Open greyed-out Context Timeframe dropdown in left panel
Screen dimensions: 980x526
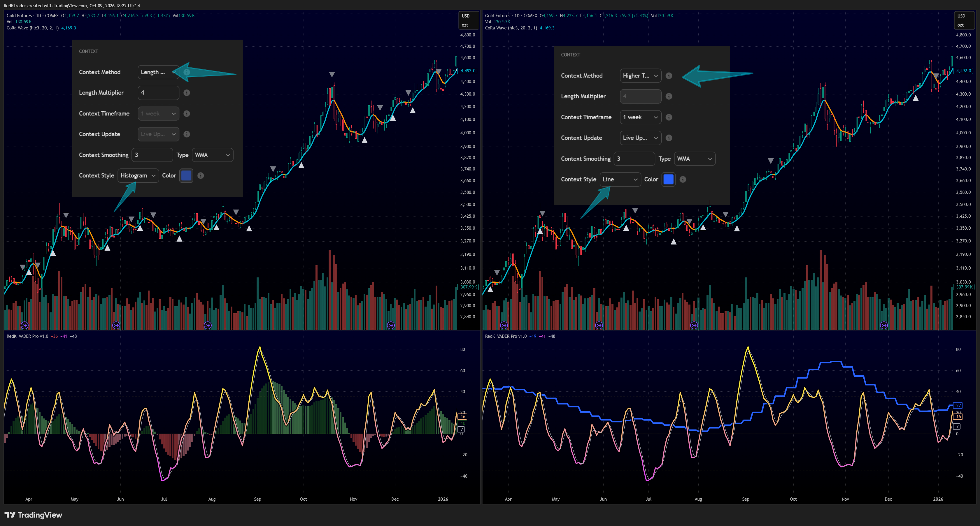[158, 113]
